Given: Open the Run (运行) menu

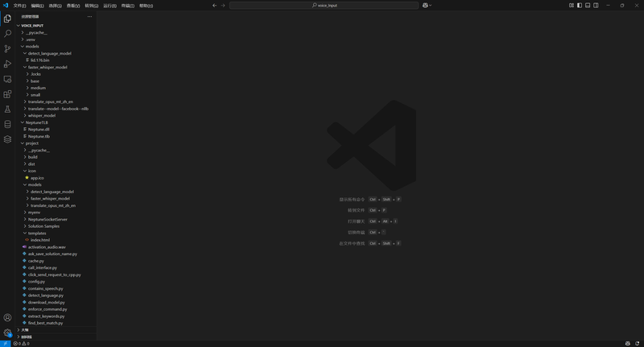Looking at the screenshot, I should (109, 6).
